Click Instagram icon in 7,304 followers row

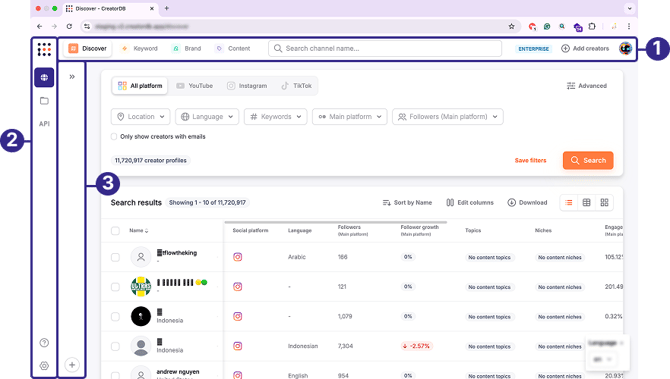point(238,346)
